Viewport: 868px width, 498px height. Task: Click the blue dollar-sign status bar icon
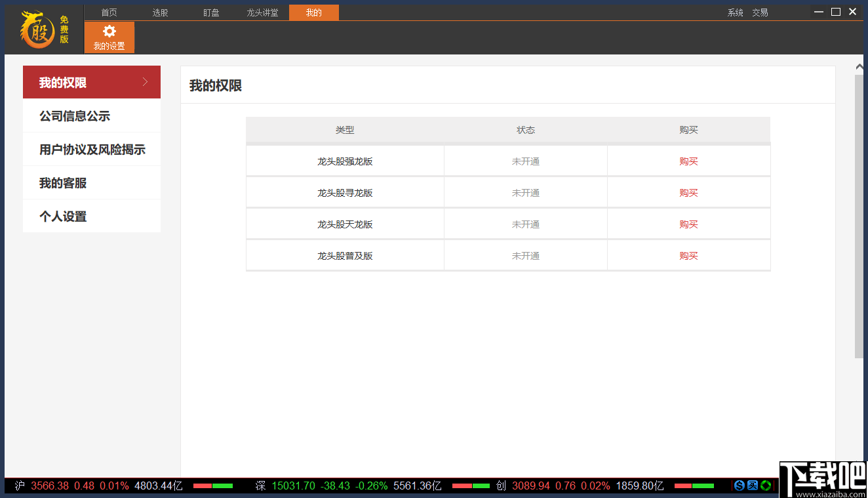click(x=740, y=486)
